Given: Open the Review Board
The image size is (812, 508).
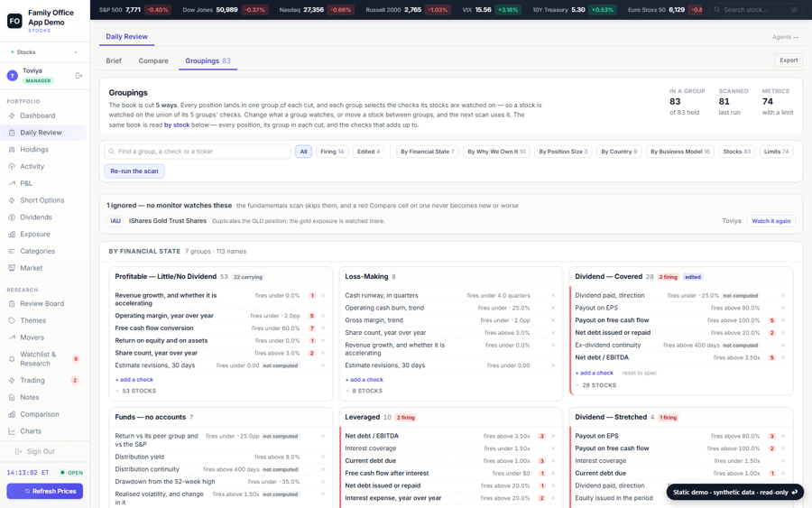Looking at the screenshot, I should 43,303.
